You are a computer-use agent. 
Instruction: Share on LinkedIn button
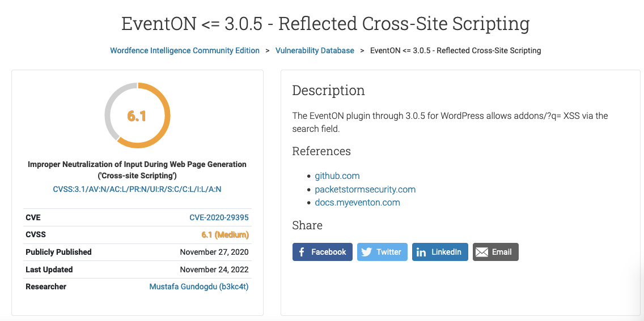point(440,252)
